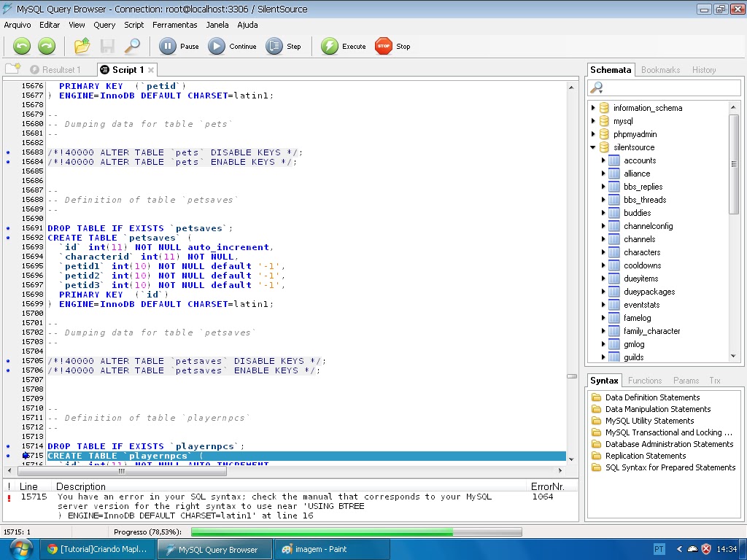Go back with green arrow icon
The width and height of the screenshot is (747, 560).
click(x=22, y=47)
